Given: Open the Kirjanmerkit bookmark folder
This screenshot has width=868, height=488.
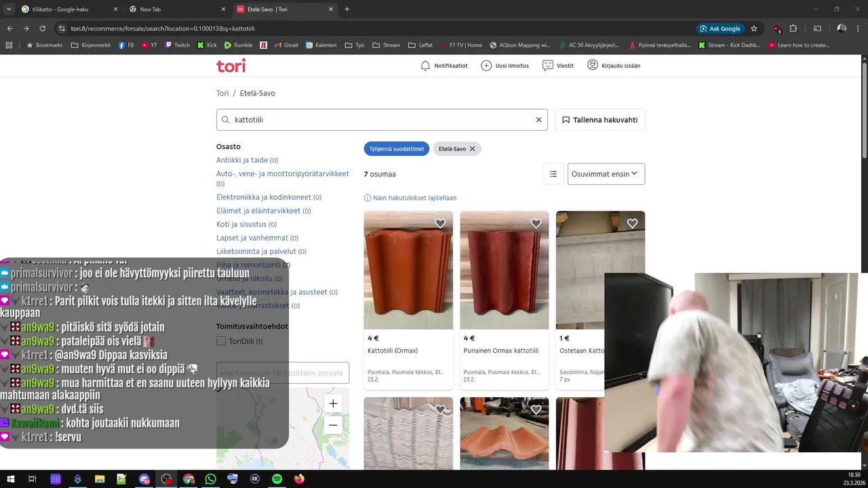Looking at the screenshot, I should pyautogui.click(x=91, y=45).
